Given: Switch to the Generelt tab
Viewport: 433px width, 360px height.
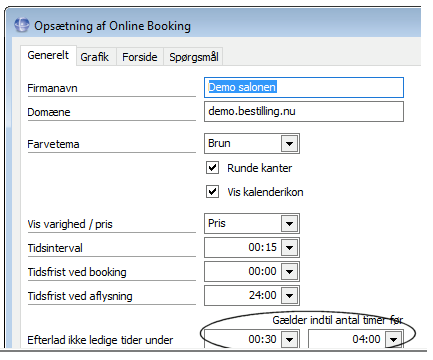Looking at the screenshot, I should click(x=48, y=55).
